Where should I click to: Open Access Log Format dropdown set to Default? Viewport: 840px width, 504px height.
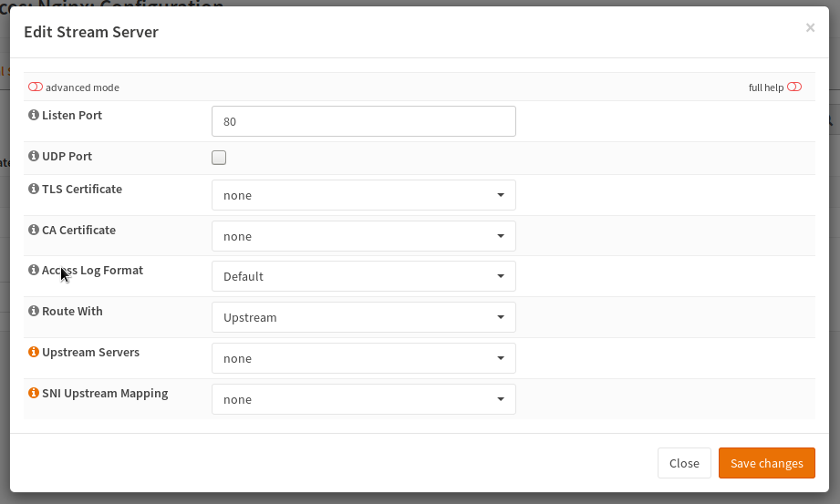[363, 276]
